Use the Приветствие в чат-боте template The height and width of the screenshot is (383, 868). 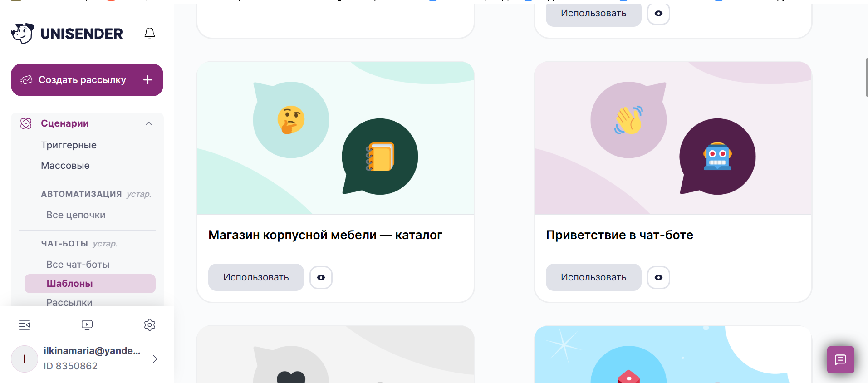(593, 277)
